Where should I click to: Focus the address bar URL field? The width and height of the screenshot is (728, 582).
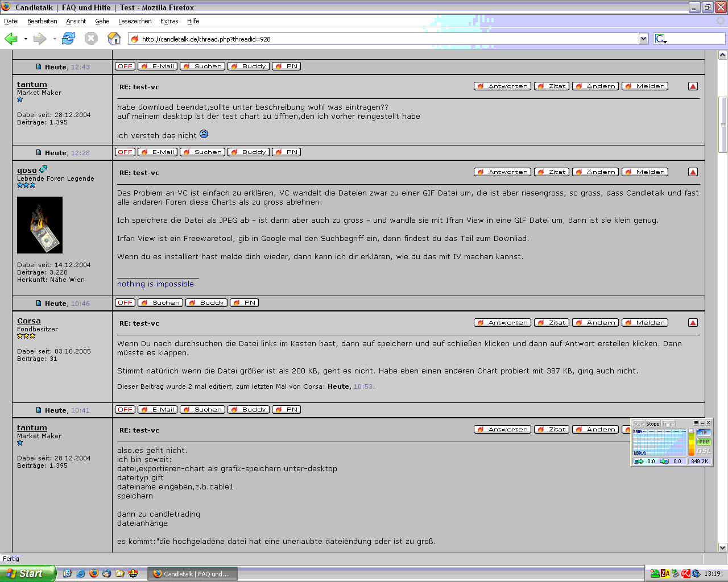(x=389, y=39)
